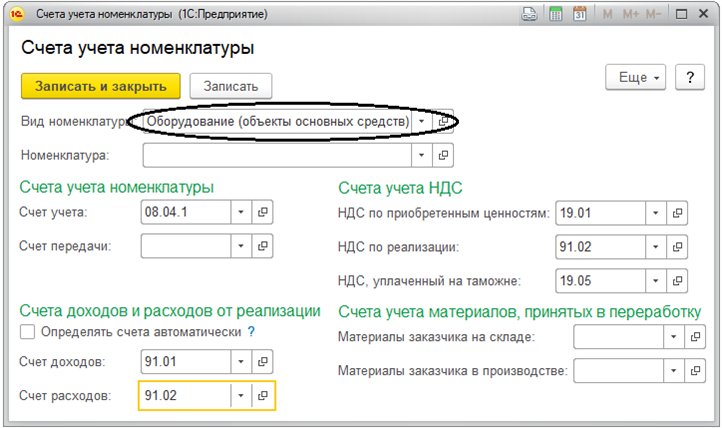Click the Счет расходов field 91.02
Image resolution: width=722 pixels, height=428 pixels.
pyautogui.click(x=186, y=395)
